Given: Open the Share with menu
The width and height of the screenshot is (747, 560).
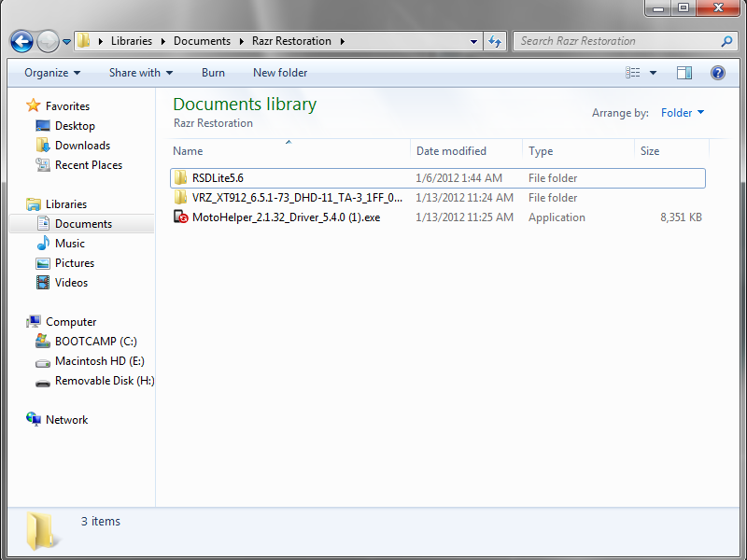Looking at the screenshot, I should click(141, 73).
